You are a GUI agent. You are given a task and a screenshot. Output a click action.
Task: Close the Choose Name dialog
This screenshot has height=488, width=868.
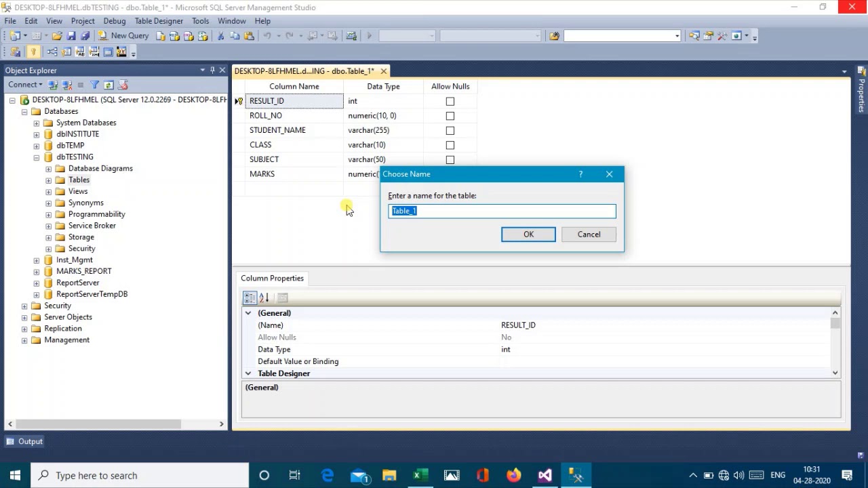(609, 174)
